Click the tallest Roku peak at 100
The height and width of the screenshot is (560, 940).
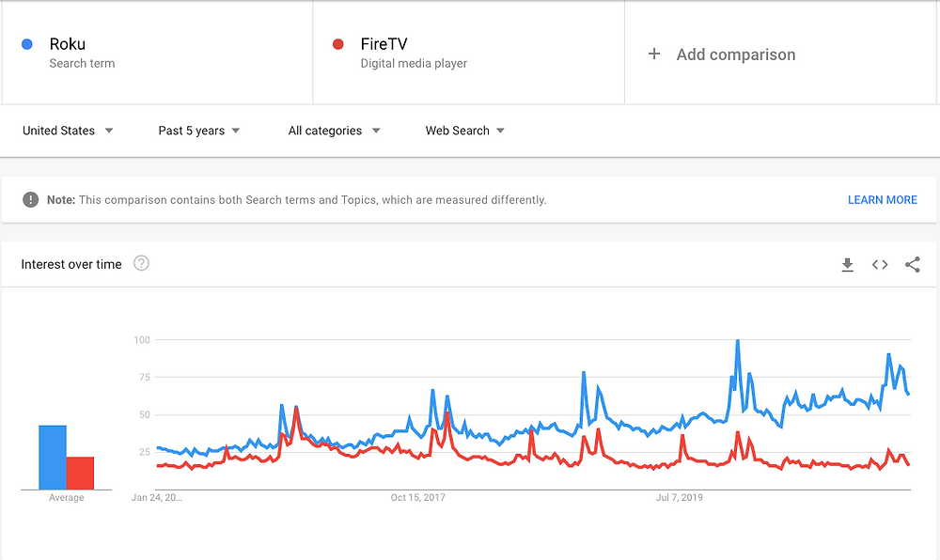(x=737, y=341)
